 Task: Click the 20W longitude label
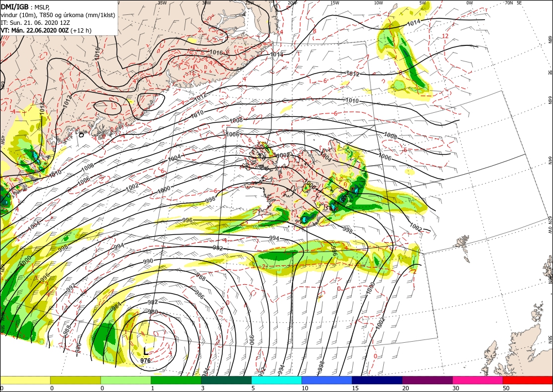(x=291, y=2)
